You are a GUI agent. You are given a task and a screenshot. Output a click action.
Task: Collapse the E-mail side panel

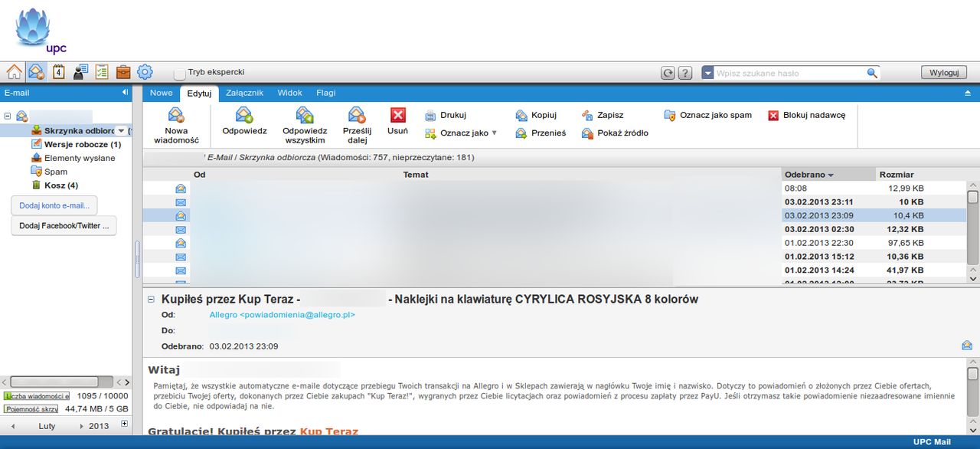tap(125, 92)
